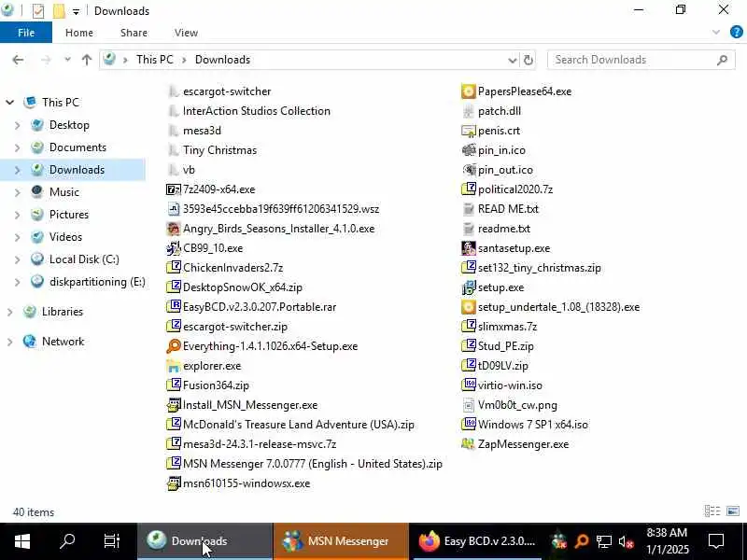The image size is (747, 560).
Task: Open the address bar history dropdown
Action: pyautogui.click(x=512, y=60)
